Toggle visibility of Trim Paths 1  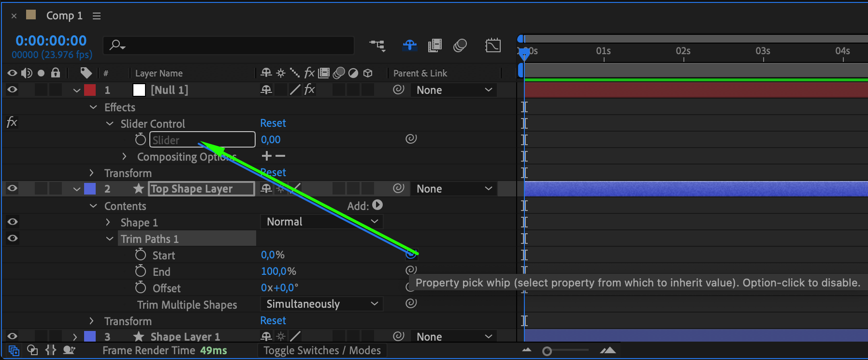click(12, 238)
